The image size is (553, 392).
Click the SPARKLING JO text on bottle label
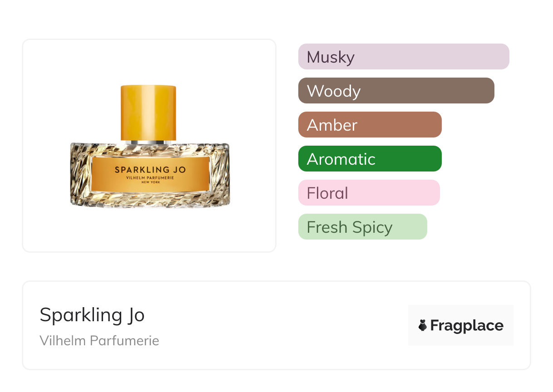[x=150, y=170]
